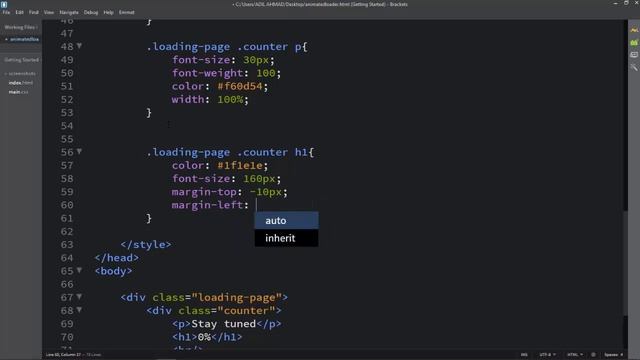Click line number 60 in the gutter
Viewport: 640px width, 360px height.
67,205
